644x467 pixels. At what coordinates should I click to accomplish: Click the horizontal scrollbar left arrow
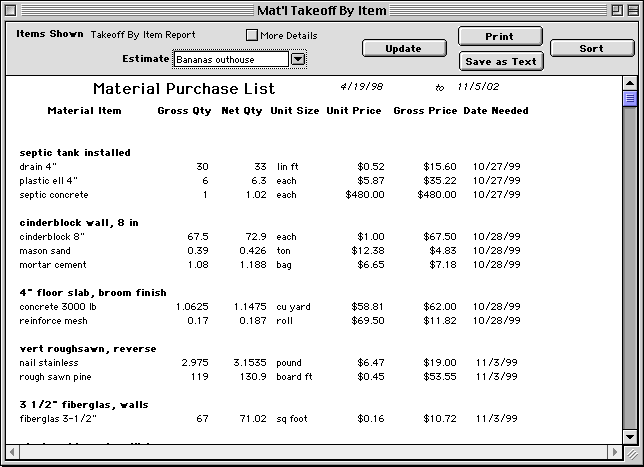click(14, 453)
